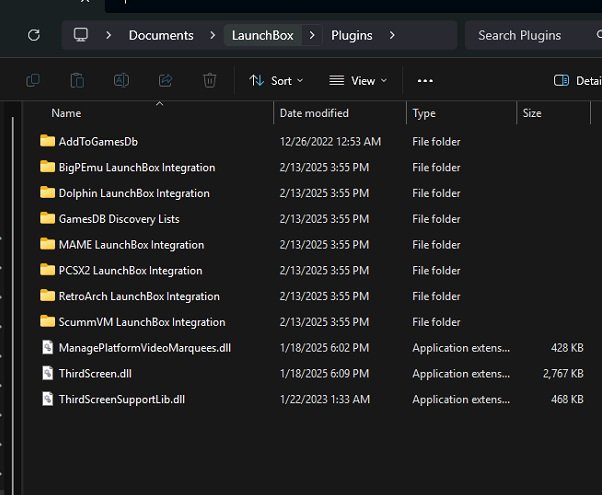The width and height of the screenshot is (602, 495).
Task: Open the Sort dropdown menu
Action: tap(276, 81)
